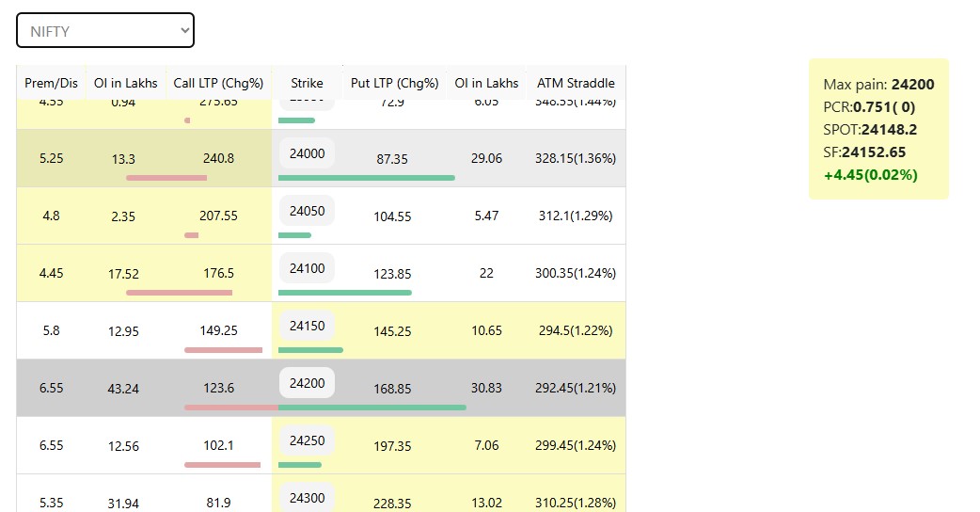
Task: Click the Call LTP (Chg%) column header
Action: (219, 83)
